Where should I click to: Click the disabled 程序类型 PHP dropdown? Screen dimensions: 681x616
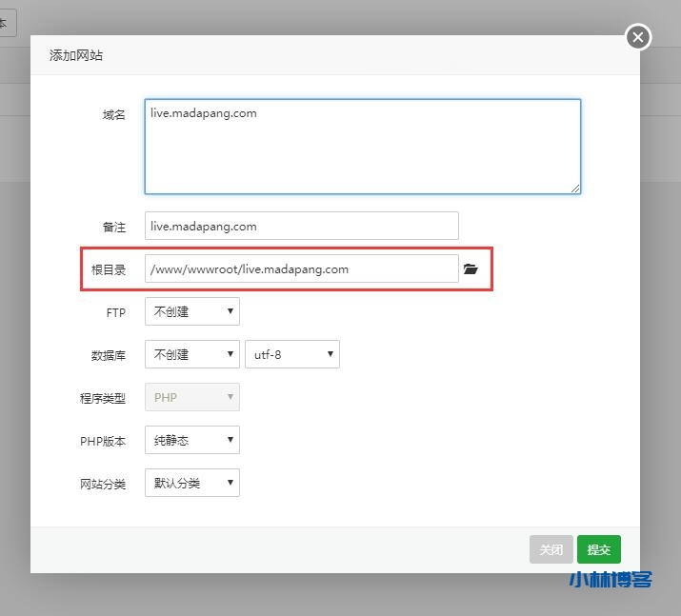191,397
